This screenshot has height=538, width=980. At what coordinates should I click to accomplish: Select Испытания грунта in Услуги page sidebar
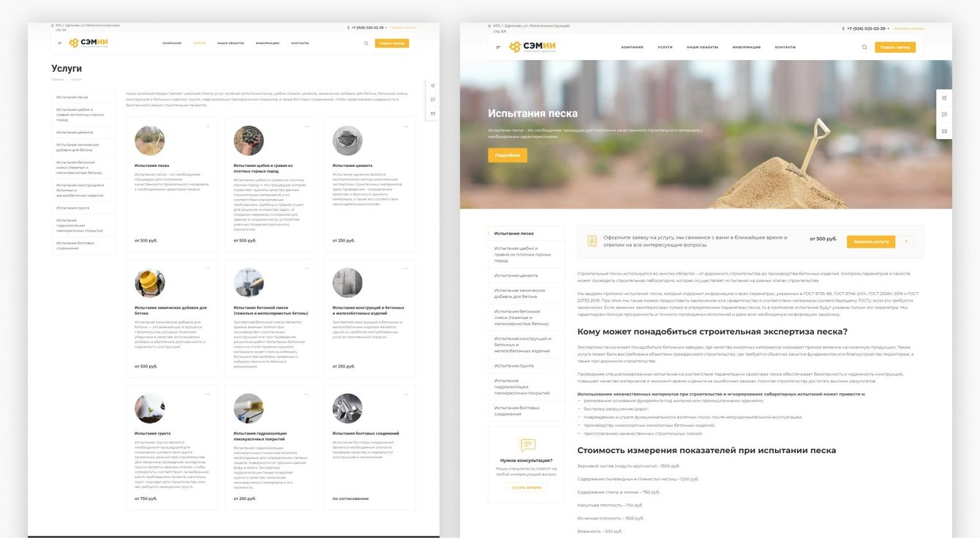pyautogui.click(x=83, y=208)
